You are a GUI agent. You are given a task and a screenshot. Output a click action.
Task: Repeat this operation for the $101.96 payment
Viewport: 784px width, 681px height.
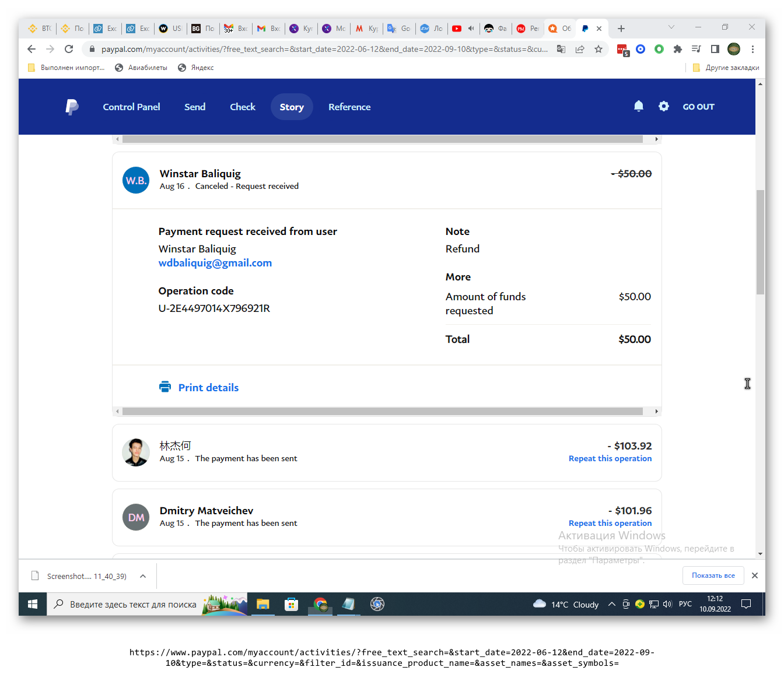610,523
